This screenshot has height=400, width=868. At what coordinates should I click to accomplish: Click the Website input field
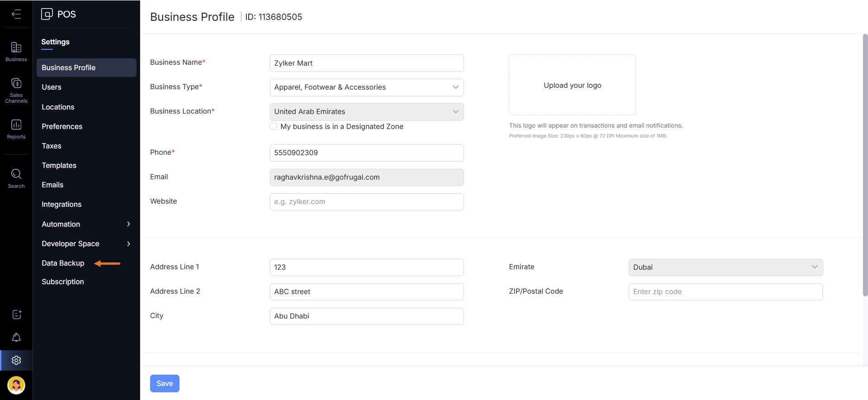366,202
